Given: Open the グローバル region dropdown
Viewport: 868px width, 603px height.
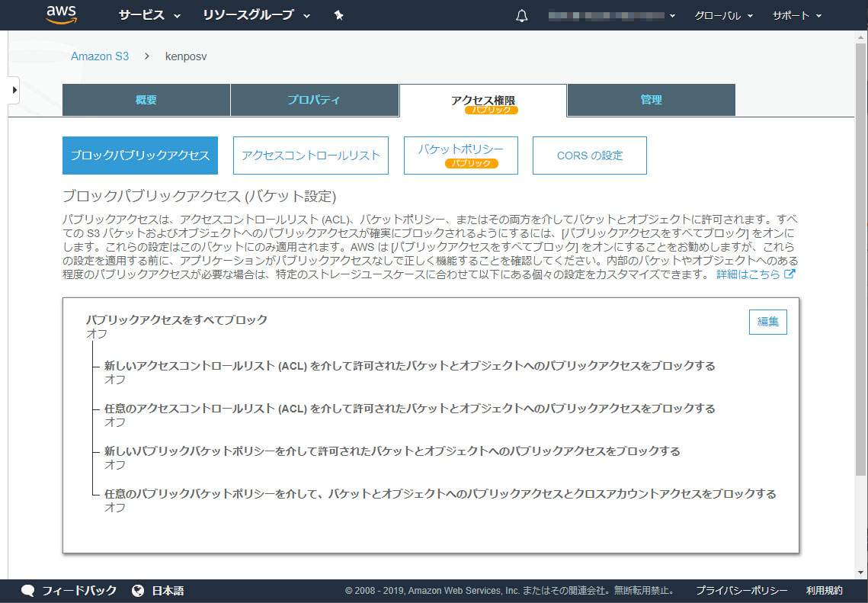Looking at the screenshot, I should point(723,15).
